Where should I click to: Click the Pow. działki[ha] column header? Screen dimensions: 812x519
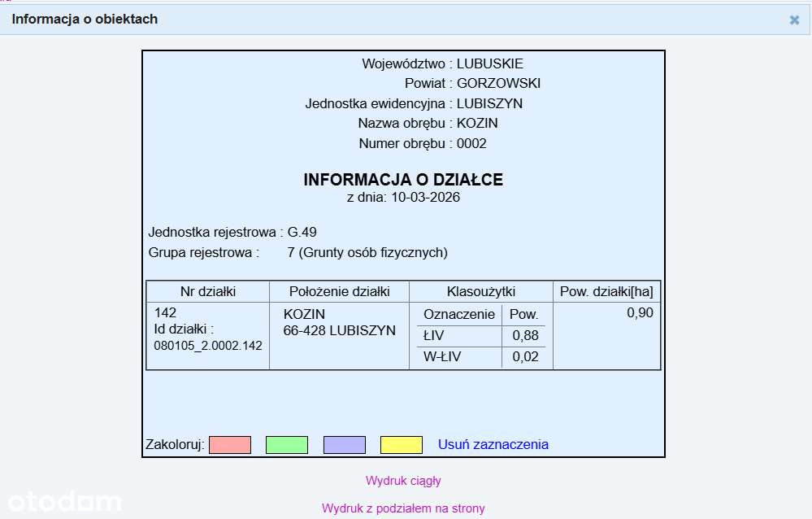coord(606,292)
